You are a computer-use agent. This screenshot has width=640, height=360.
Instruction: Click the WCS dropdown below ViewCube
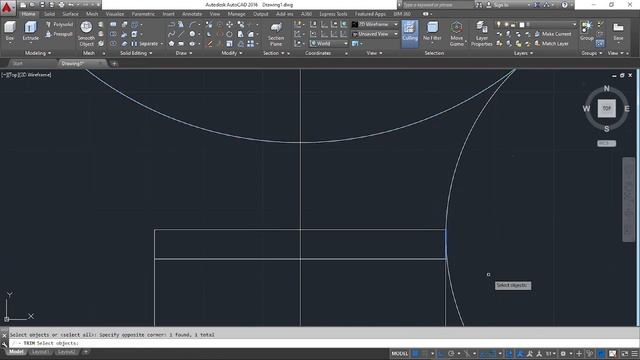(x=607, y=143)
